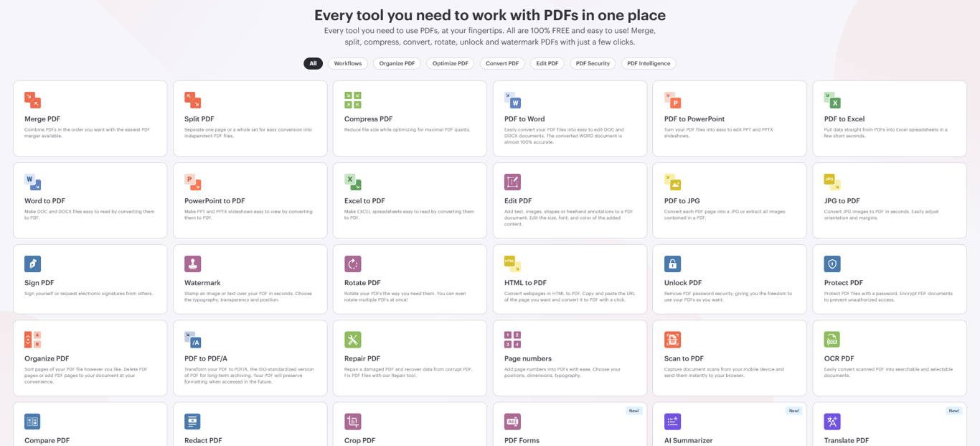980x446 pixels.
Task: Go to PDF to Word title
Action: coord(524,119)
